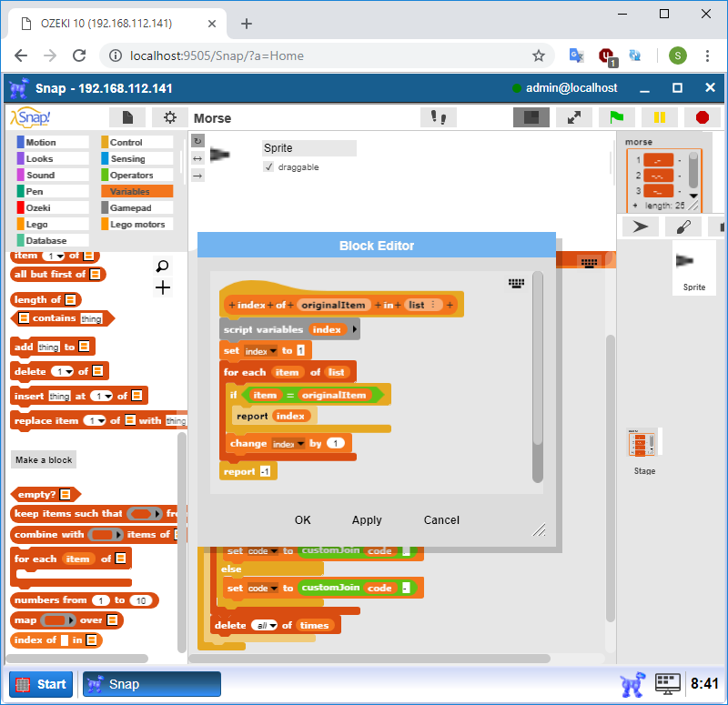Open index dropdown in set block
Viewport: 728px width, 705px height.
[274, 351]
